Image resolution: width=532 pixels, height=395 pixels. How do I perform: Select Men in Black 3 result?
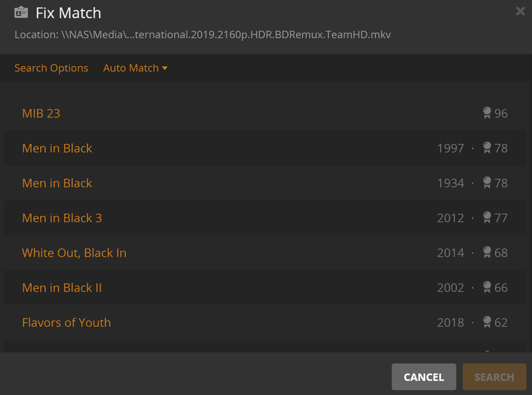coord(264,218)
